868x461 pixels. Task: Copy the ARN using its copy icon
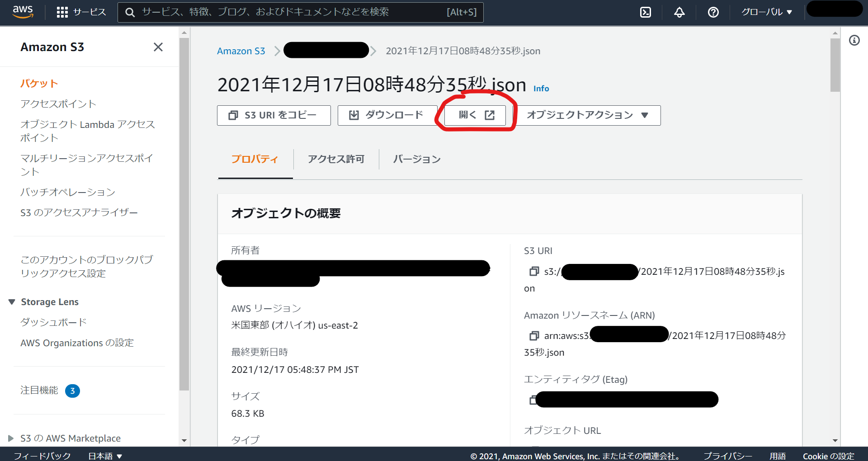tap(534, 335)
